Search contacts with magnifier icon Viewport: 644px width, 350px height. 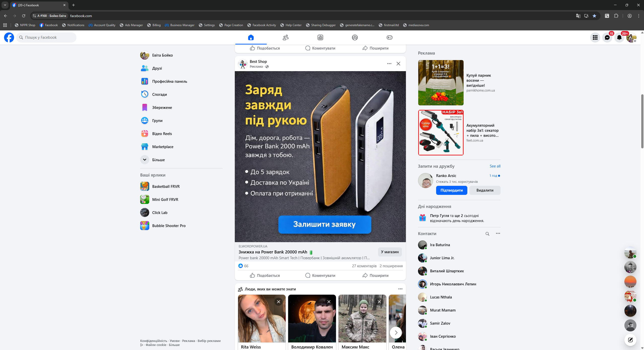(x=487, y=234)
